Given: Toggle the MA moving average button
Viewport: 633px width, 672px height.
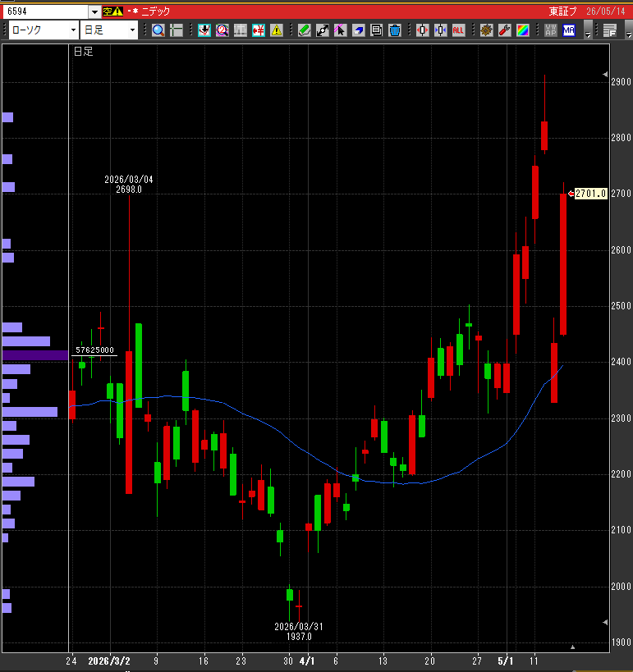Looking at the screenshot, I should tap(569, 30).
